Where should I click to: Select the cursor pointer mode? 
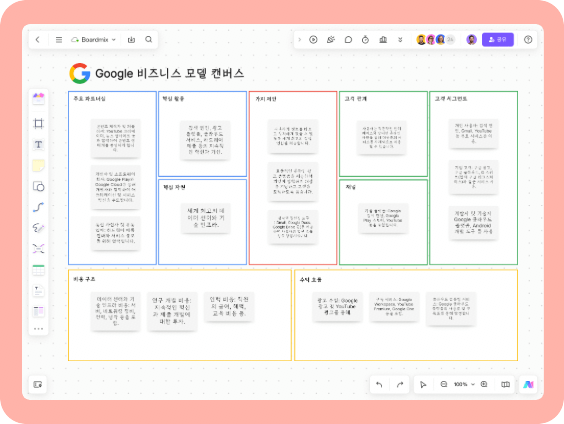(x=423, y=384)
